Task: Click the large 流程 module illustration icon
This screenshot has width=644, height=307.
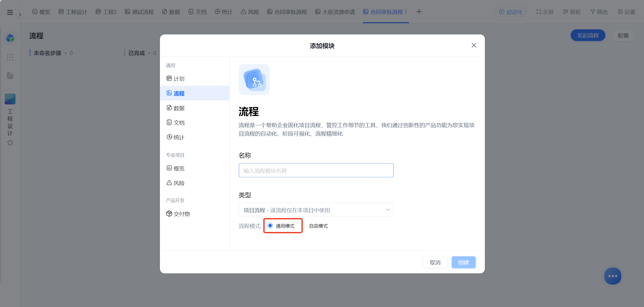Action: 254,79
